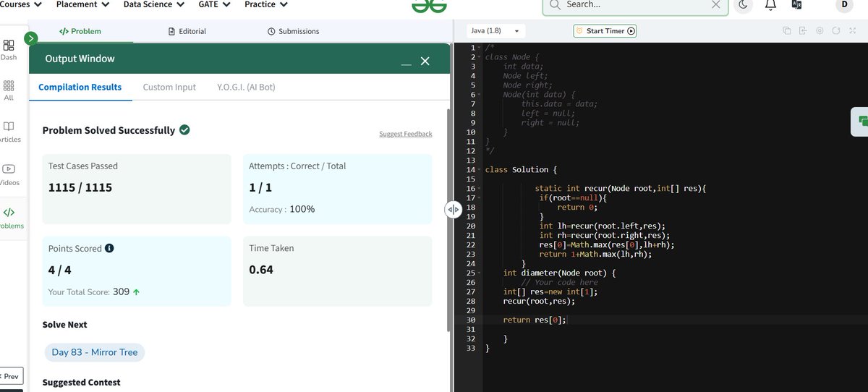Click Your Total Score '309' value
This screenshot has width=868, height=392.
[x=121, y=292]
